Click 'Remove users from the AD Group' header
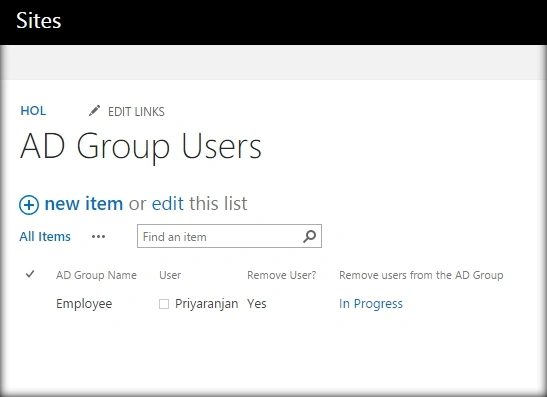 [421, 275]
